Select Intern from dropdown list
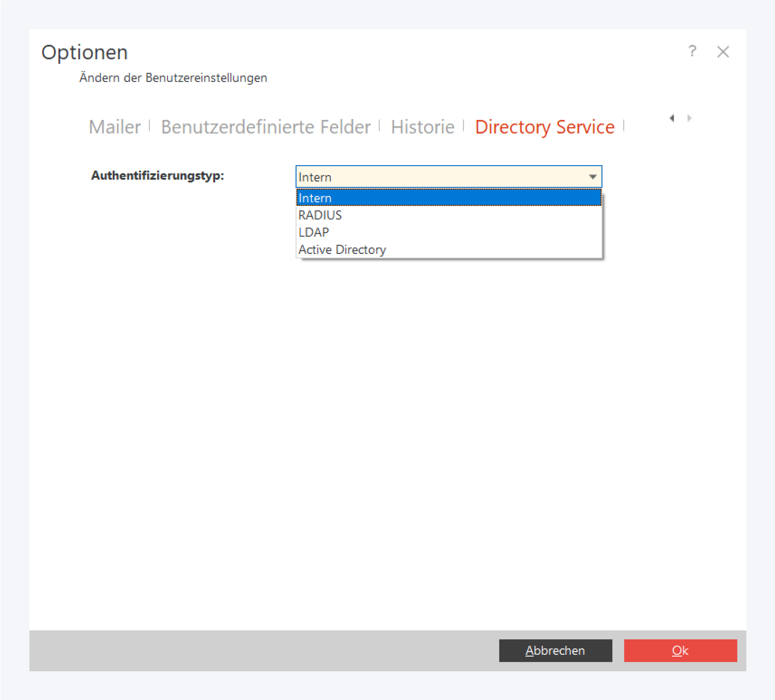This screenshot has width=775, height=700. 448,198
